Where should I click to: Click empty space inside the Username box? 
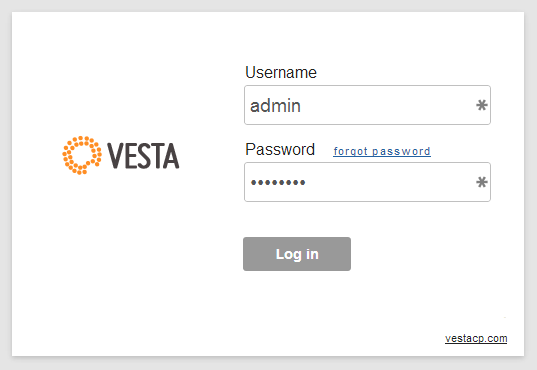pyautogui.click(x=387, y=105)
